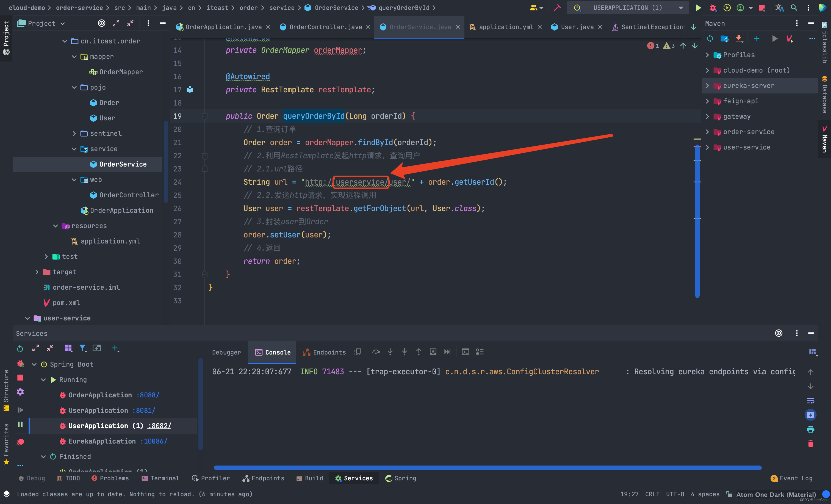
Task: Open Terminal tool window button
Action: [160, 478]
